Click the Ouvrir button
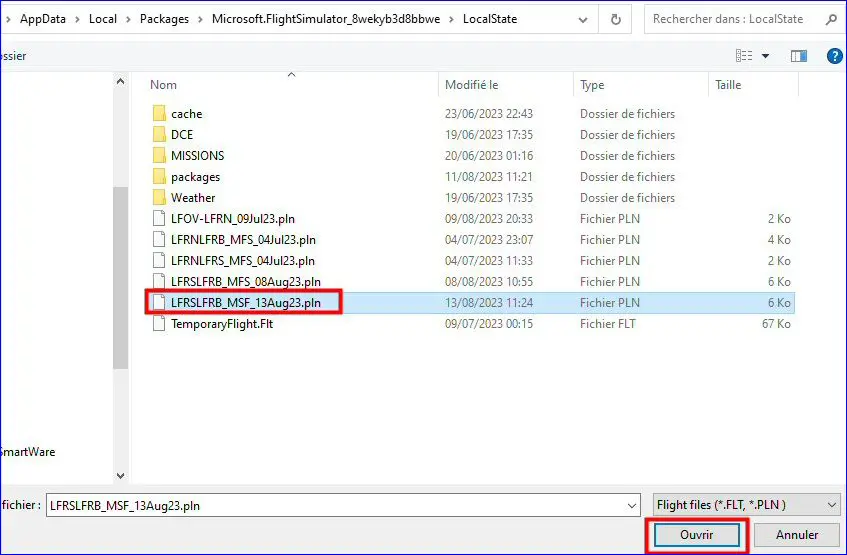Viewport: 847px width, 555px height. click(x=696, y=535)
